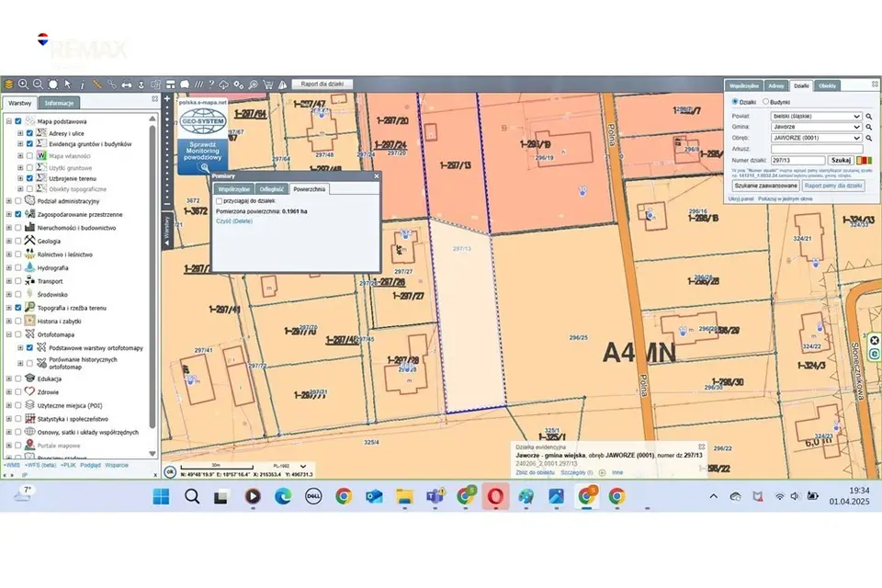
Task: Open the cloud upload tool
Action: pyautogui.click(x=224, y=85)
